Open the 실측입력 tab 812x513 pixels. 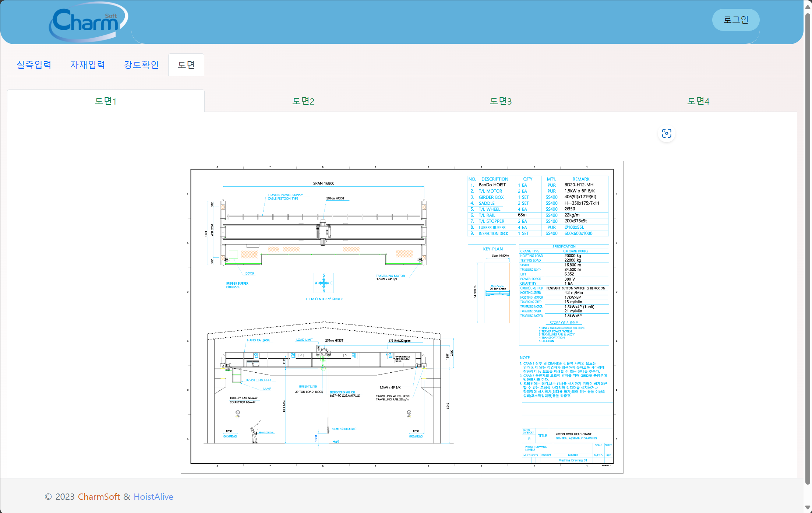coord(34,65)
